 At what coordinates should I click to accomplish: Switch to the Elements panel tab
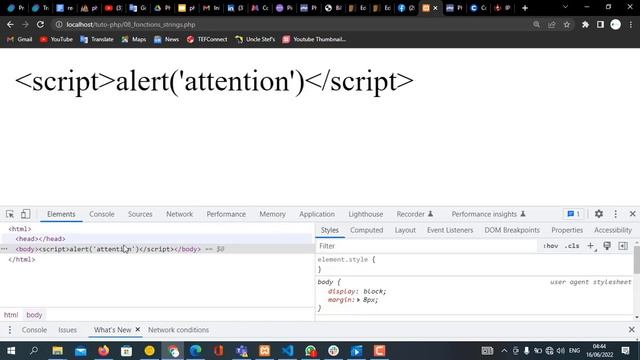coord(61,214)
